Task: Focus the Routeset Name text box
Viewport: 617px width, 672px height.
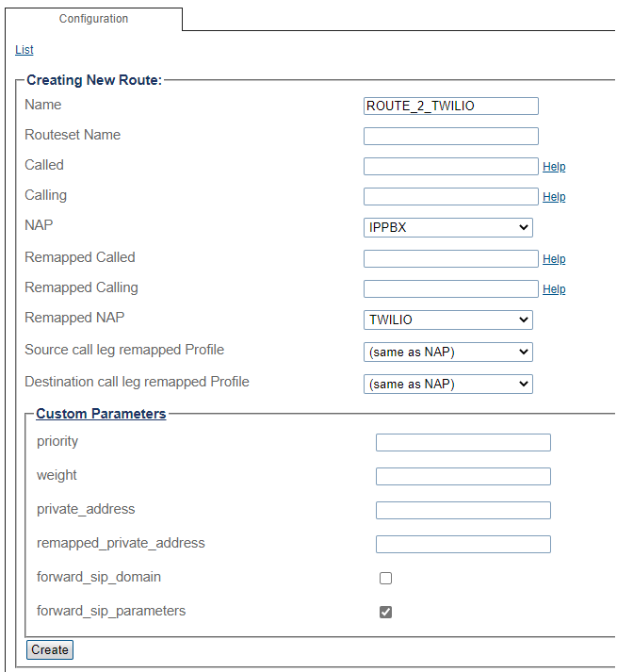Action: [450, 137]
